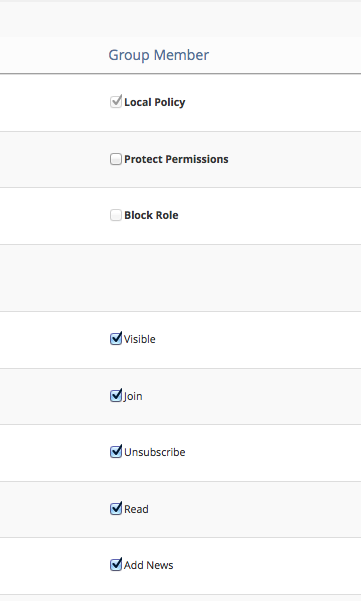This screenshot has height=601, width=361.
Task: Click the blank bar above Group Member heading
Action: (180, 19)
